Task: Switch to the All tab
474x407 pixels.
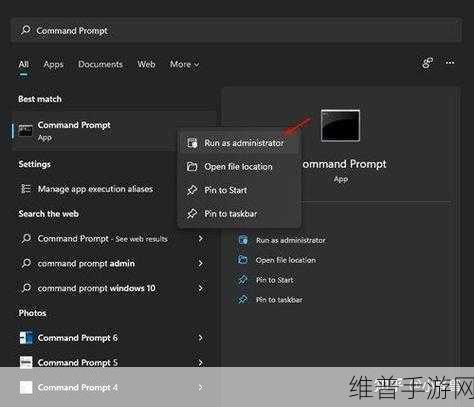Action: click(23, 64)
